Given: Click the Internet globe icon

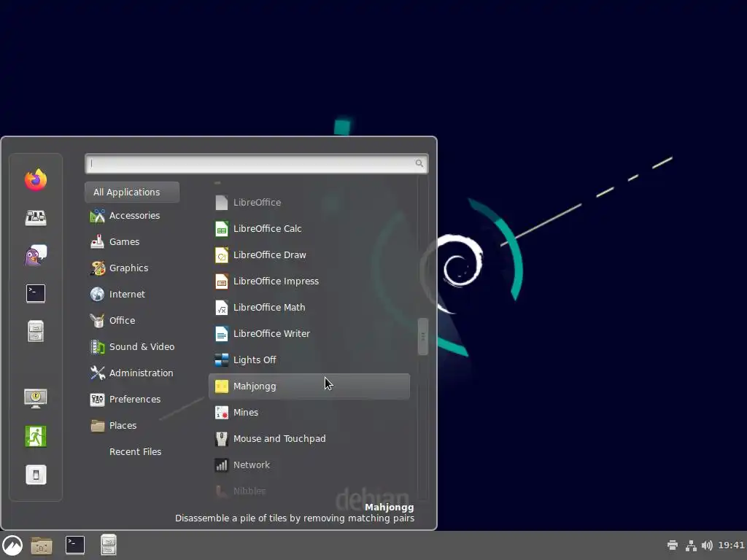Looking at the screenshot, I should 97,295.
